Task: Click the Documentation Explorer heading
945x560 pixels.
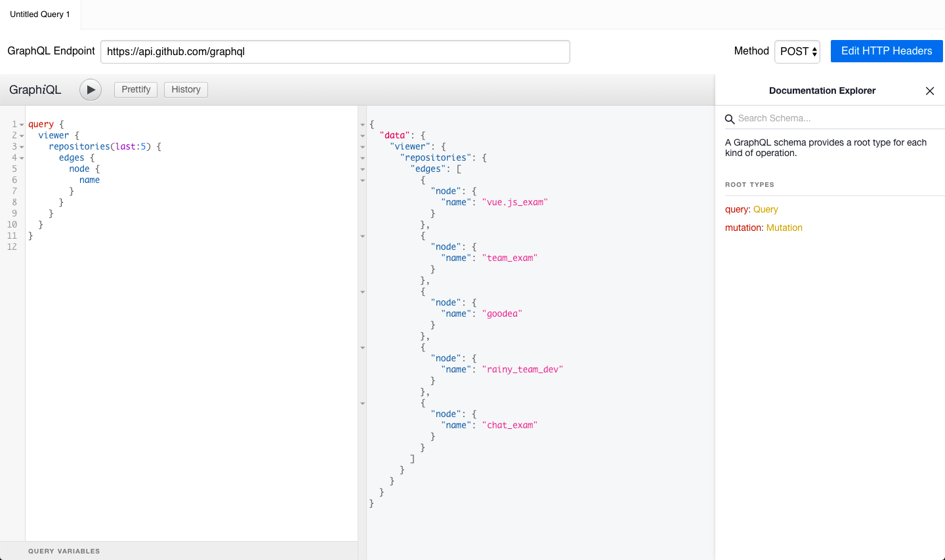Action: (822, 91)
